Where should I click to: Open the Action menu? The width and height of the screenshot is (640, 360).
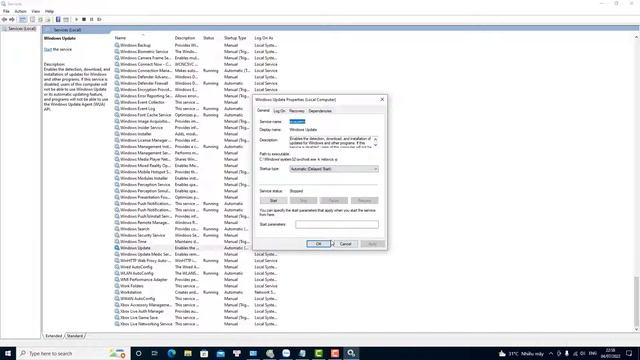point(20,11)
